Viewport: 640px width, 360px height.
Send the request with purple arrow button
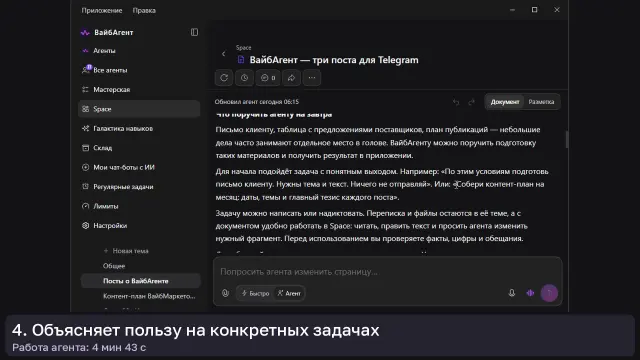coord(549,293)
